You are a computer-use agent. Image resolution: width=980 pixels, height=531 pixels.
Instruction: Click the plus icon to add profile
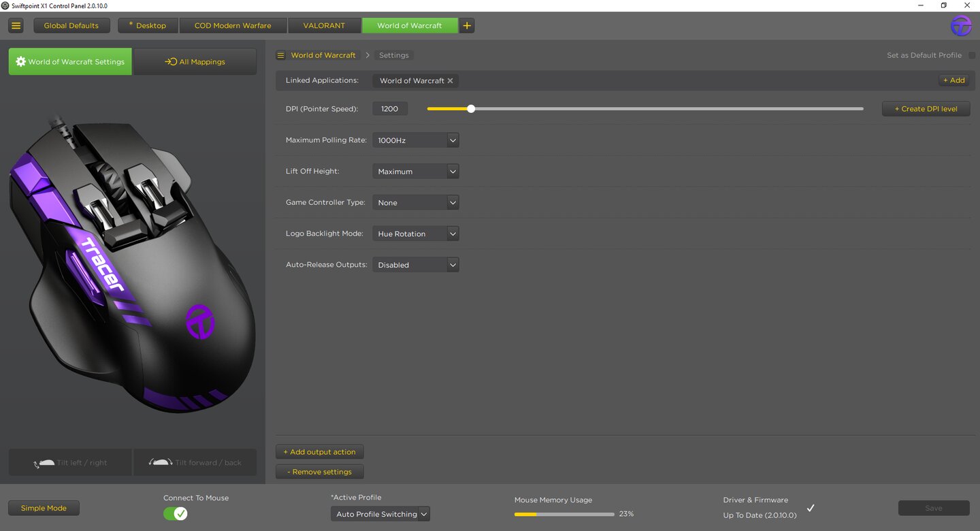[467, 26]
